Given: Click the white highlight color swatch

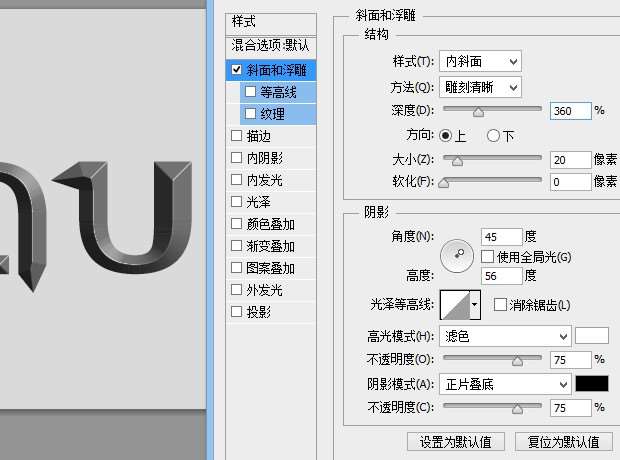Looking at the screenshot, I should click(592, 335).
